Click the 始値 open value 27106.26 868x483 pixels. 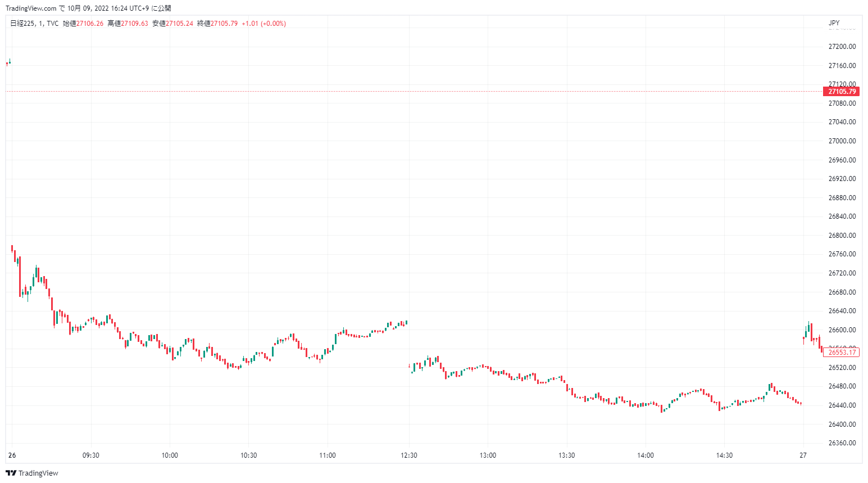[x=90, y=24]
